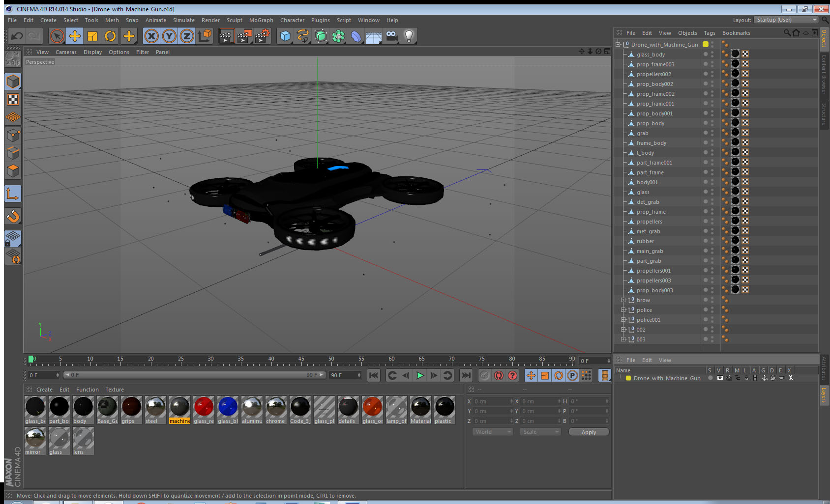The image size is (830, 504).
Task: Toggle X axis lock icon
Action: (x=151, y=36)
